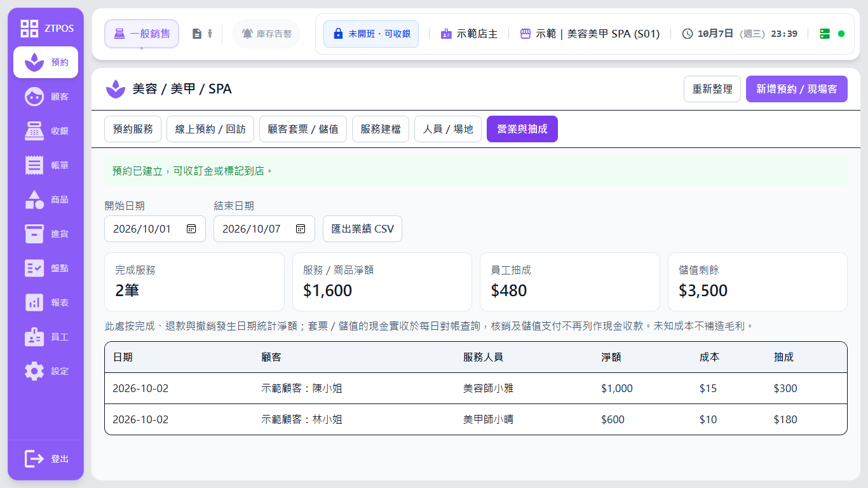The height and width of the screenshot is (488, 868).
Task: Open the 員工 ID badge icon
Action: point(34,337)
